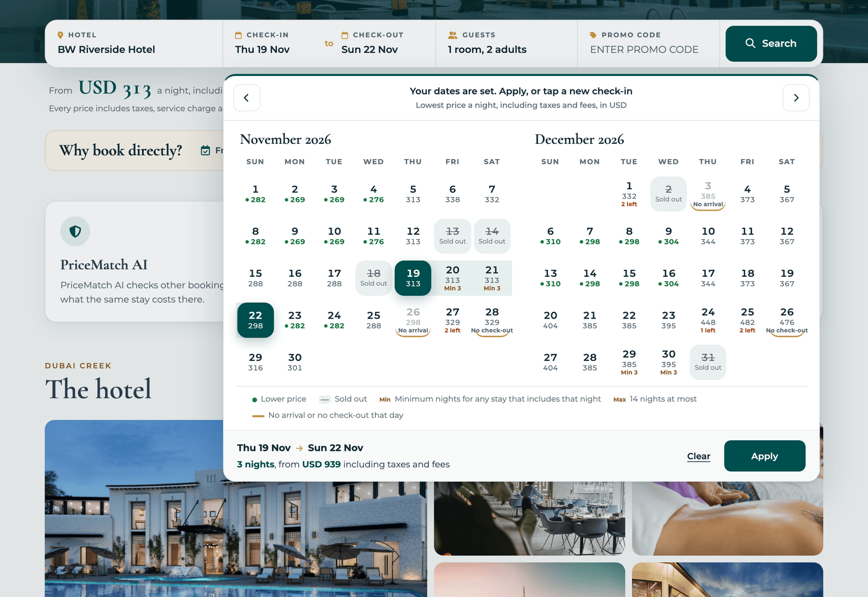Select November 22 priced 298

coord(256,320)
